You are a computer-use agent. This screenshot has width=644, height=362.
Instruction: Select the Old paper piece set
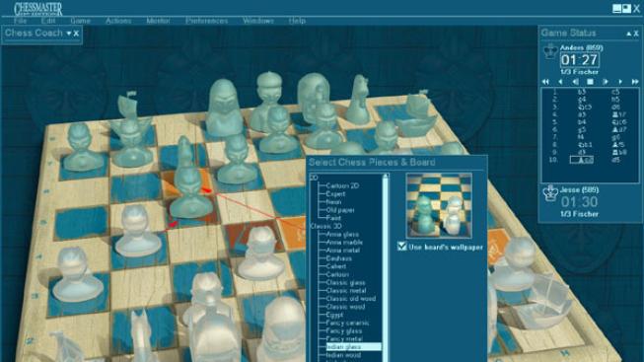340,210
